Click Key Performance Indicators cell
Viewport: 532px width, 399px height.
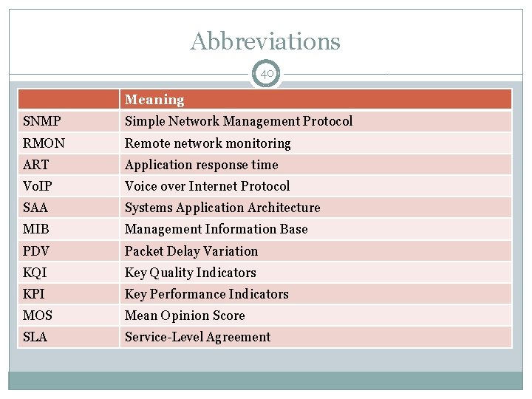206,294
